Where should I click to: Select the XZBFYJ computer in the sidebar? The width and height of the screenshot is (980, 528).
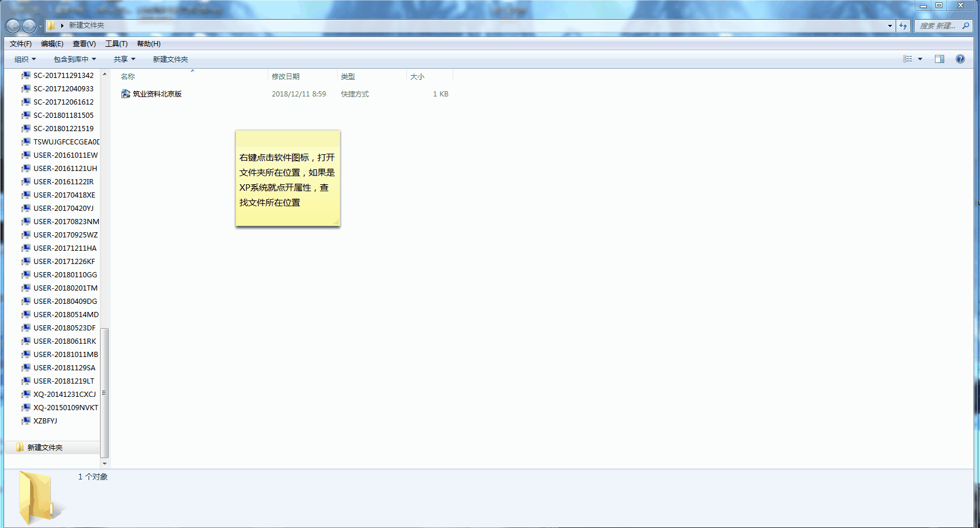point(45,421)
